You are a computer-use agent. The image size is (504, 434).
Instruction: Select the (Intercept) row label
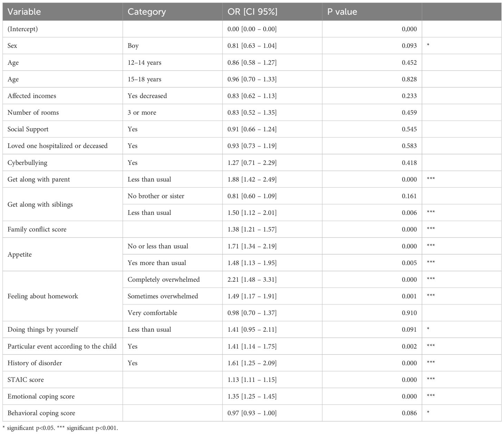pyautogui.click(x=23, y=29)
